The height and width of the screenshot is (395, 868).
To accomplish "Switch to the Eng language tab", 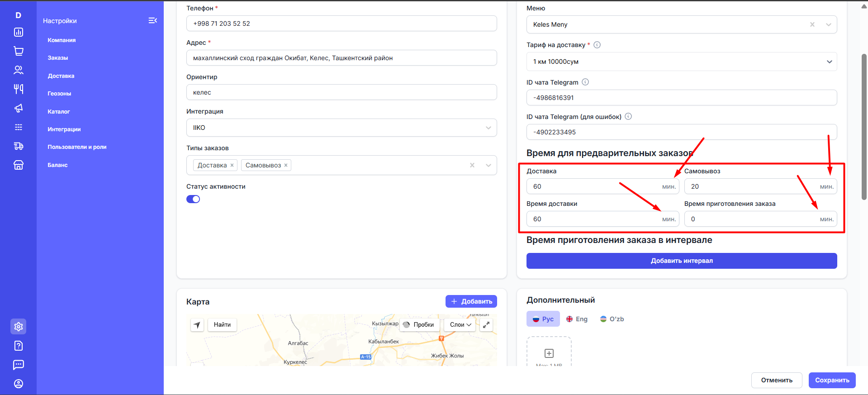I will coord(577,319).
